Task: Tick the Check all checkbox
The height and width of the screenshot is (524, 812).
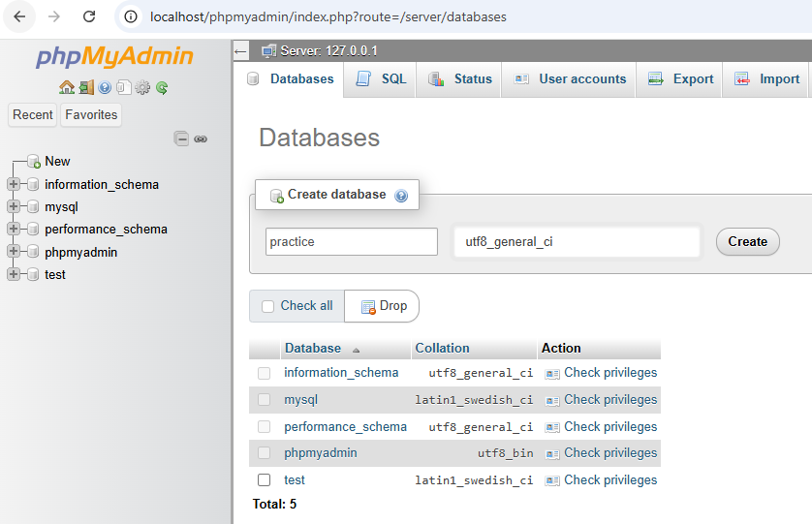Action: 267,306
